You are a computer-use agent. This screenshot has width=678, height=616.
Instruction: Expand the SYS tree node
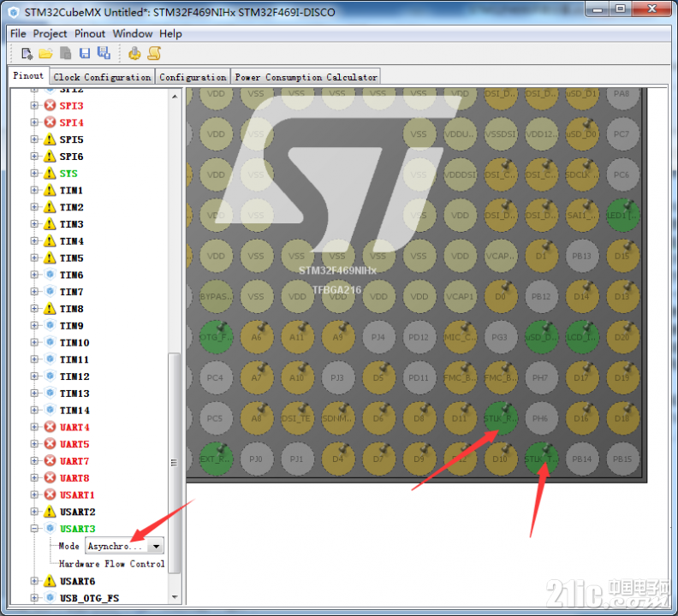[x=34, y=173]
